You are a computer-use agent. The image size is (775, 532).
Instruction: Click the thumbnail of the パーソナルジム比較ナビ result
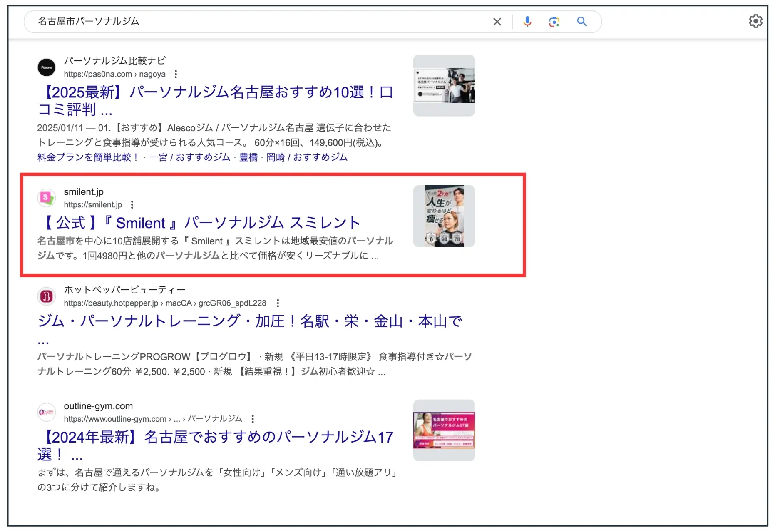(444, 85)
